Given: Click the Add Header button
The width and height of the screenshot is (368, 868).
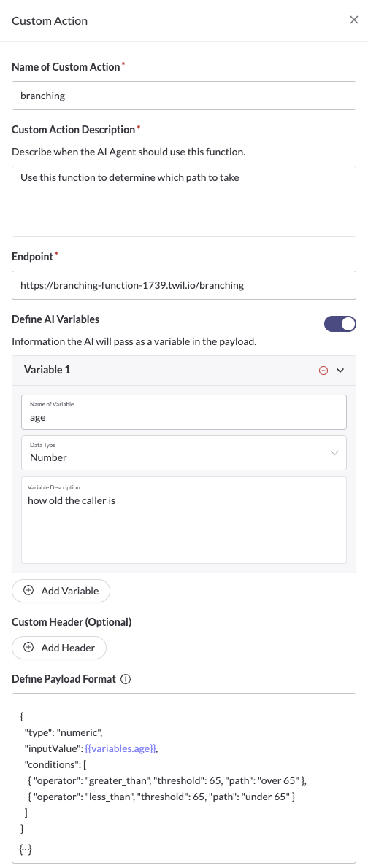Looking at the screenshot, I should pyautogui.click(x=59, y=648).
